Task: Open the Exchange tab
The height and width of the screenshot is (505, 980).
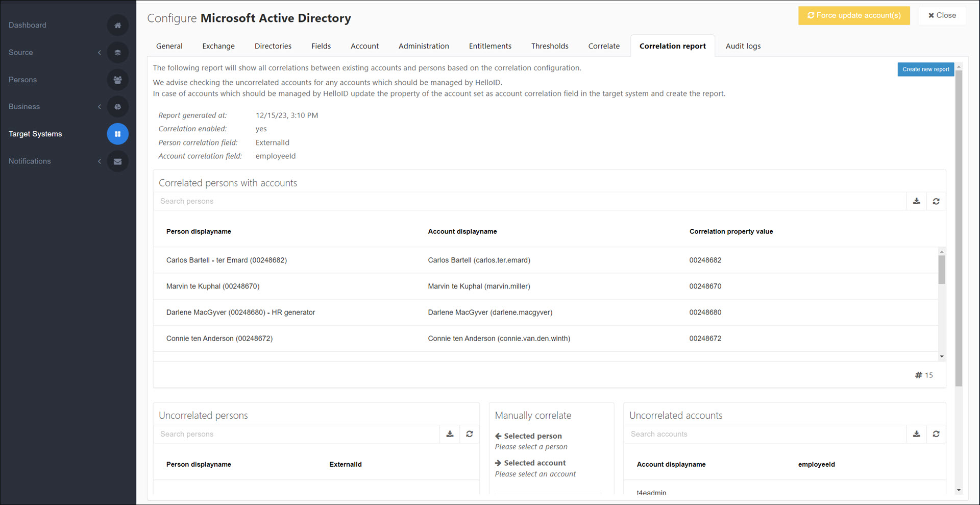Action: [218, 46]
